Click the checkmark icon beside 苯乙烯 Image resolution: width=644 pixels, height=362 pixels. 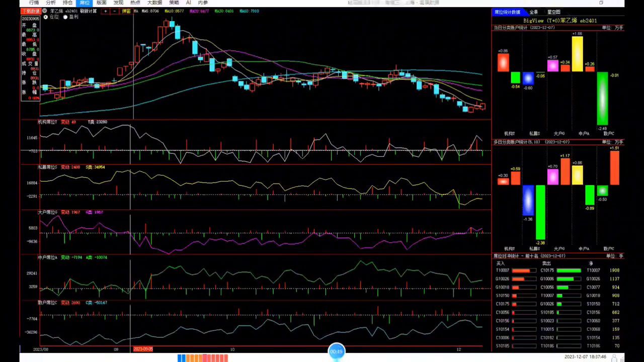(45, 11)
